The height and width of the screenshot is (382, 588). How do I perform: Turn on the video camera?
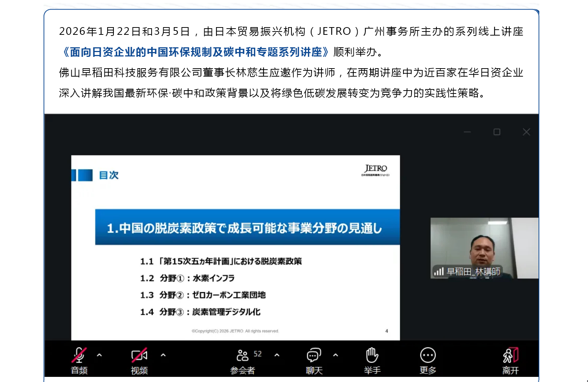tap(139, 355)
